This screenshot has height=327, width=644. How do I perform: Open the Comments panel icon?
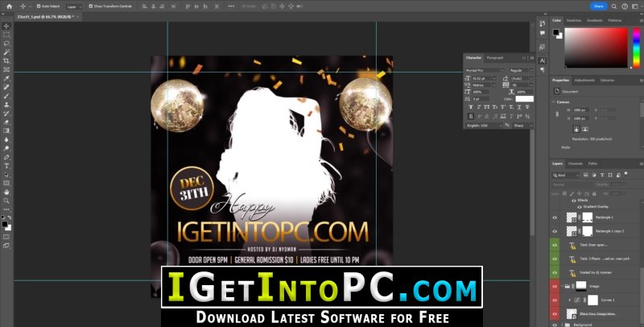coord(542,33)
